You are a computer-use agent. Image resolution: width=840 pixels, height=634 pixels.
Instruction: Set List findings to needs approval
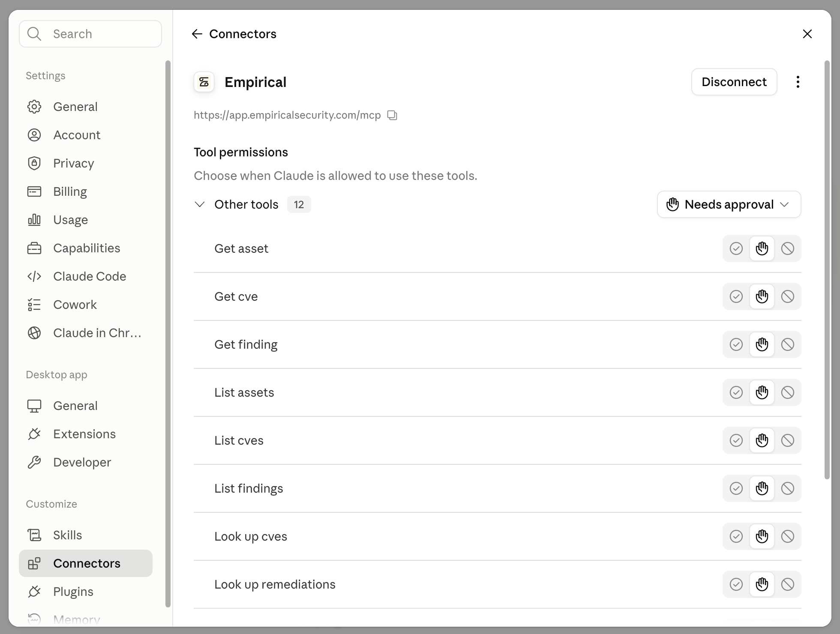coord(762,488)
